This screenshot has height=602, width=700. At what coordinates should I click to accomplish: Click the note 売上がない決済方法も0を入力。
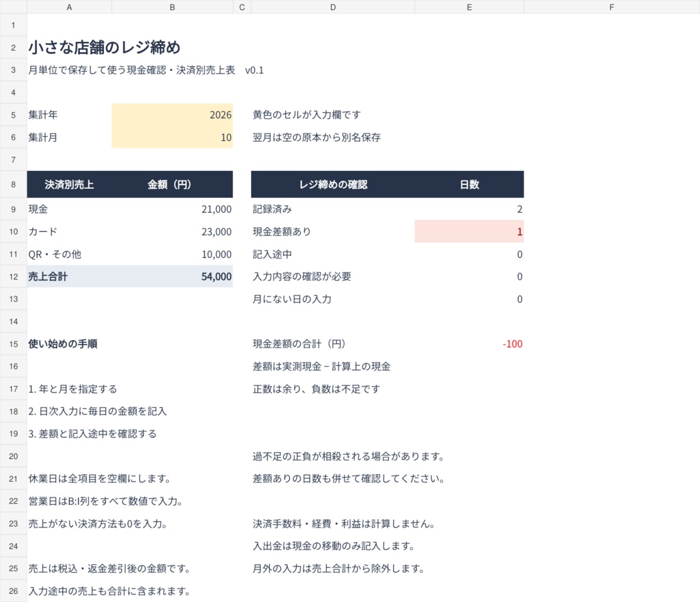pyautogui.click(x=98, y=523)
